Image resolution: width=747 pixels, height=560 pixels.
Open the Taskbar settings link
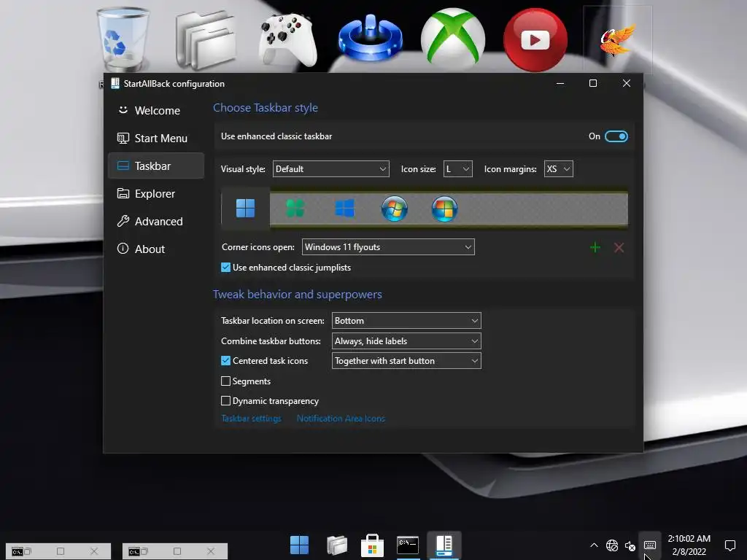click(251, 419)
